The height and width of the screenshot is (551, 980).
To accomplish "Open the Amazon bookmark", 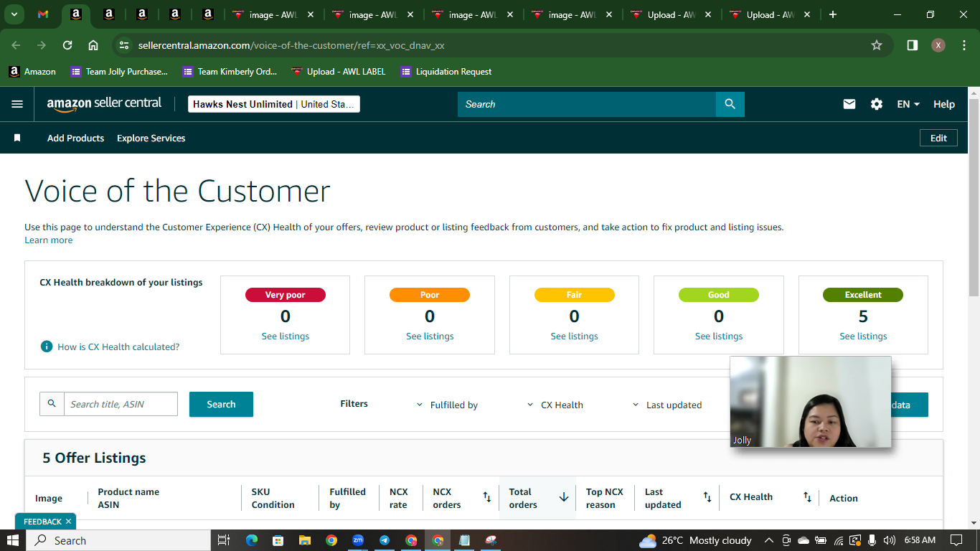I will [x=32, y=72].
